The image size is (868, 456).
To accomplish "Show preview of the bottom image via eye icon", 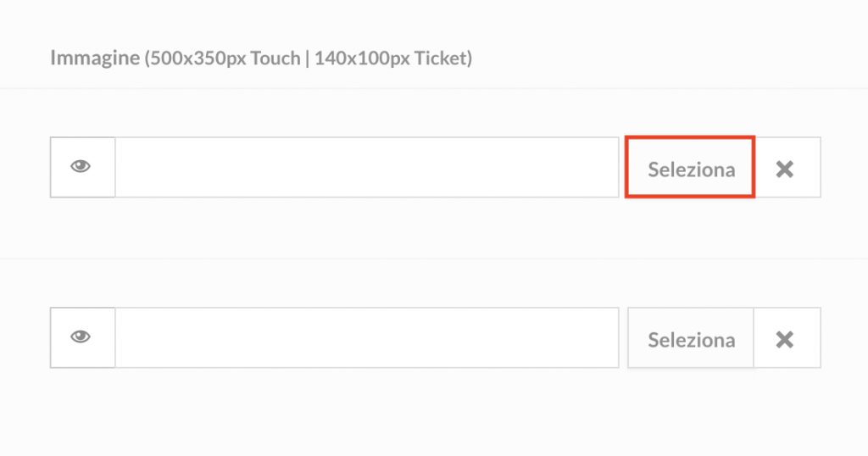I will [82, 337].
